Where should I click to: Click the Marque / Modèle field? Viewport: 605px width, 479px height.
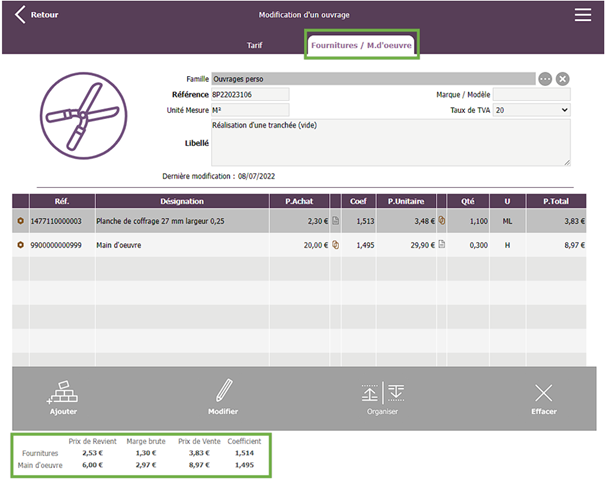click(x=530, y=94)
